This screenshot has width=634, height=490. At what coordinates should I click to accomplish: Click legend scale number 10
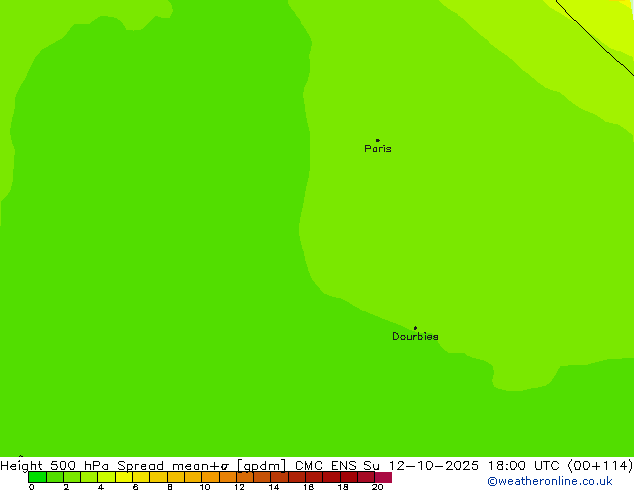click(205, 487)
